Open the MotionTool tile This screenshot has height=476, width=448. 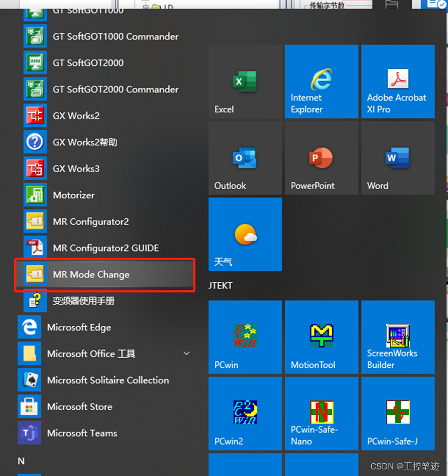(x=322, y=337)
